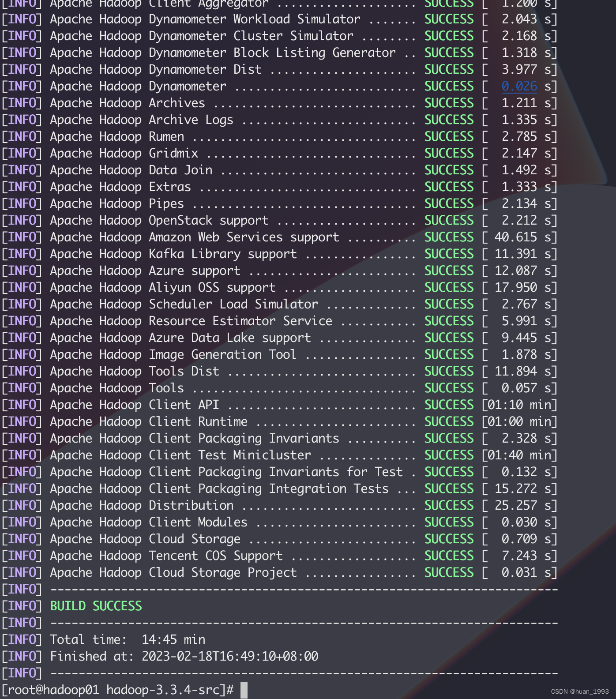Click 'Apache Hadoop Tencent COS Support' text
This screenshot has height=699, width=616.
(166, 556)
